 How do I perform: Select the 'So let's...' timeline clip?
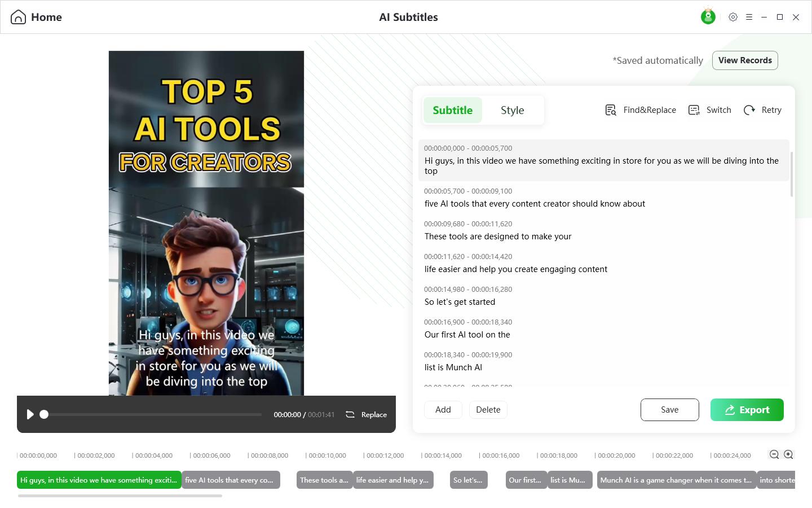(x=469, y=480)
